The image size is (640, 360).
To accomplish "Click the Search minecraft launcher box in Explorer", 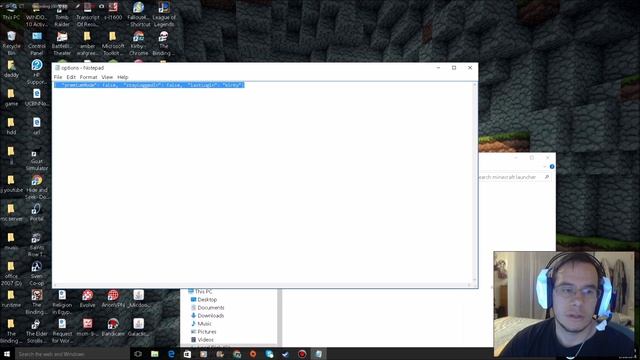I will tap(514, 177).
